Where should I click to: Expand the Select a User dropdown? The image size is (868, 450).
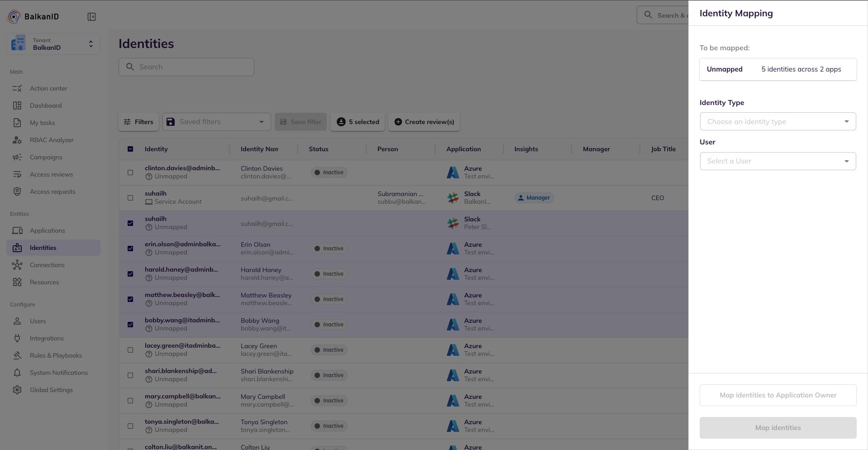click(777, 161)
